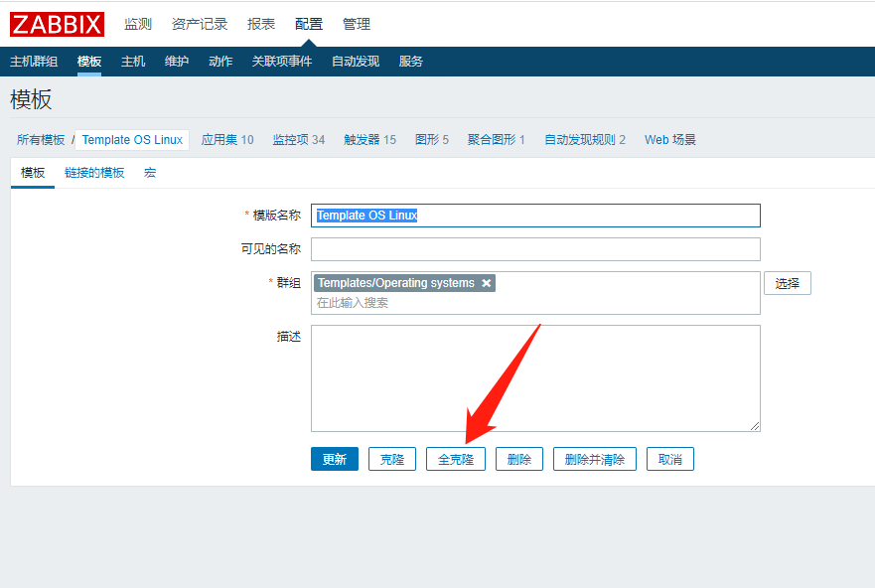
Task: Click the 删除 button
Action: (x=519, y=459)
